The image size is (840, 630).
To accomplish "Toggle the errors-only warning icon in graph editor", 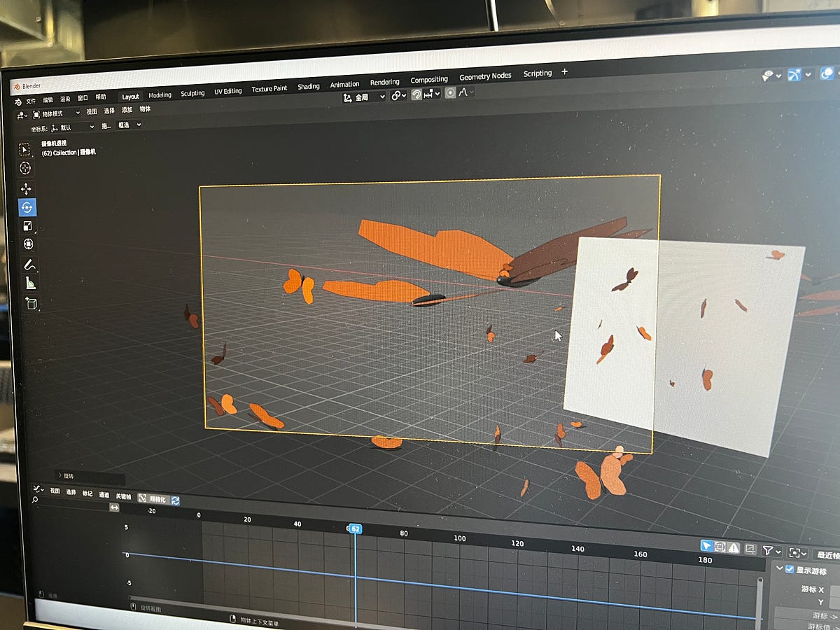I will pos(733,547).
